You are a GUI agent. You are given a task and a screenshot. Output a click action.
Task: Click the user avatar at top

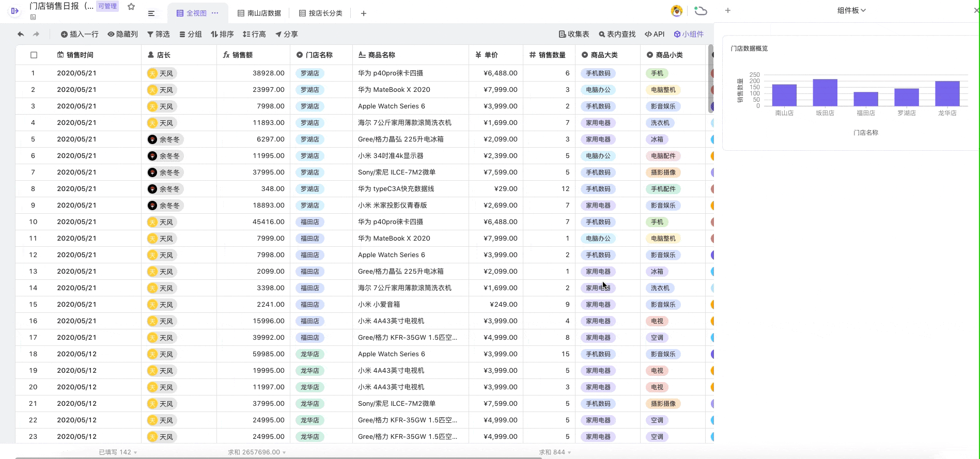(x=677, y=10)
